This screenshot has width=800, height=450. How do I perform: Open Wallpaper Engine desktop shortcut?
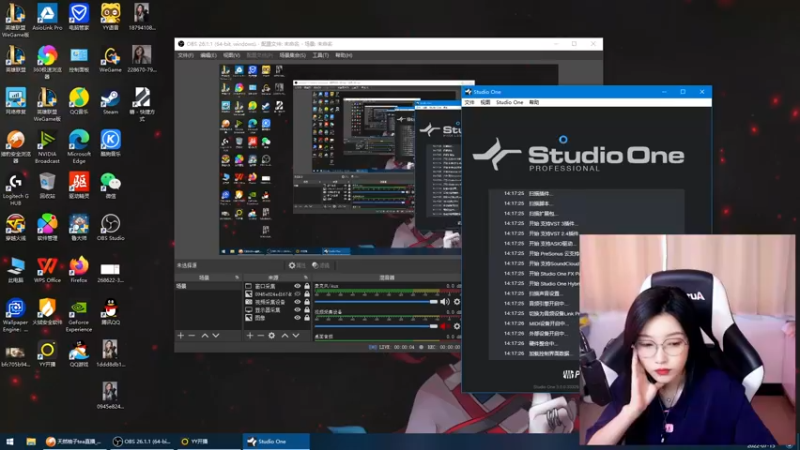pyautogui.click(x=15, y=315)
